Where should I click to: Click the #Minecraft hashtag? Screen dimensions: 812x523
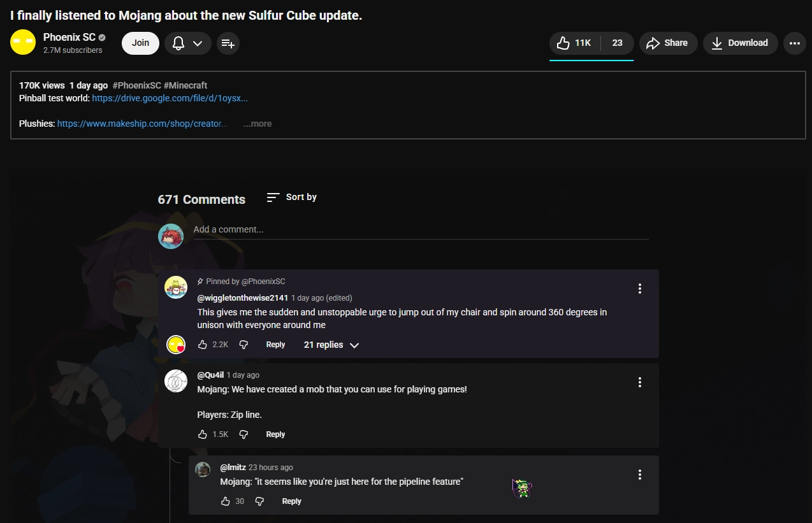tap(184, 85)
